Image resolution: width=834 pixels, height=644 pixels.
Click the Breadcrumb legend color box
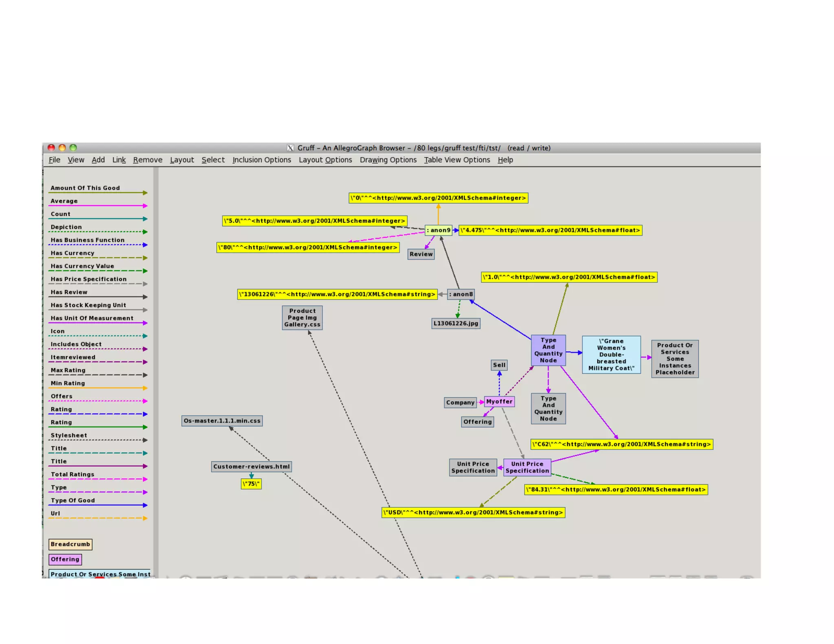coord(70,544)
